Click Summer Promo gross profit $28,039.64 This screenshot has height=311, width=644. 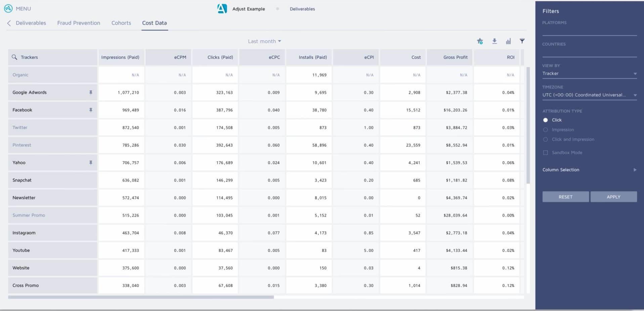click(x=455, y=215)
